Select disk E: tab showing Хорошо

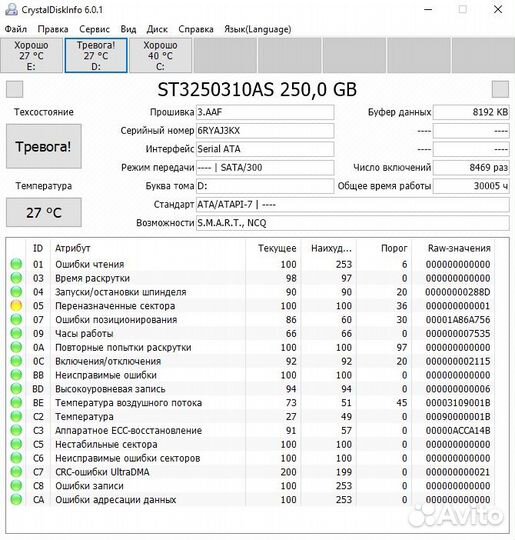coord(31,55)
